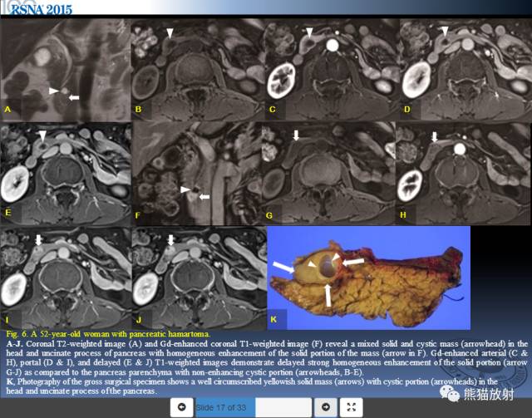Advance to next slide with right arrow
The image size is (532, 418).
(326, 407)
